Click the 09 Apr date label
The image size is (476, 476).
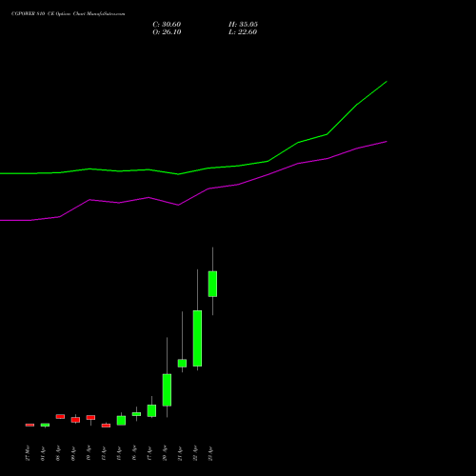(x=73, y=453)
